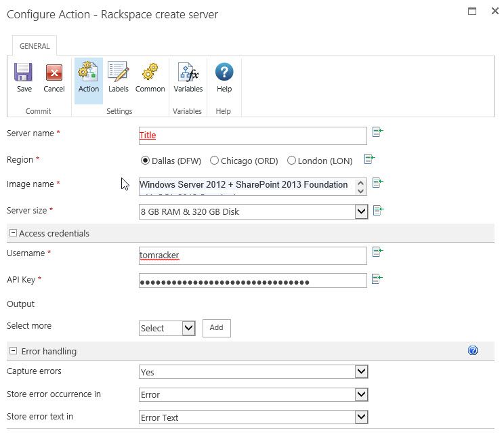This screenshot has height=433, width=504.
Task: Open the Variables dialog
Action: point(188,77)
